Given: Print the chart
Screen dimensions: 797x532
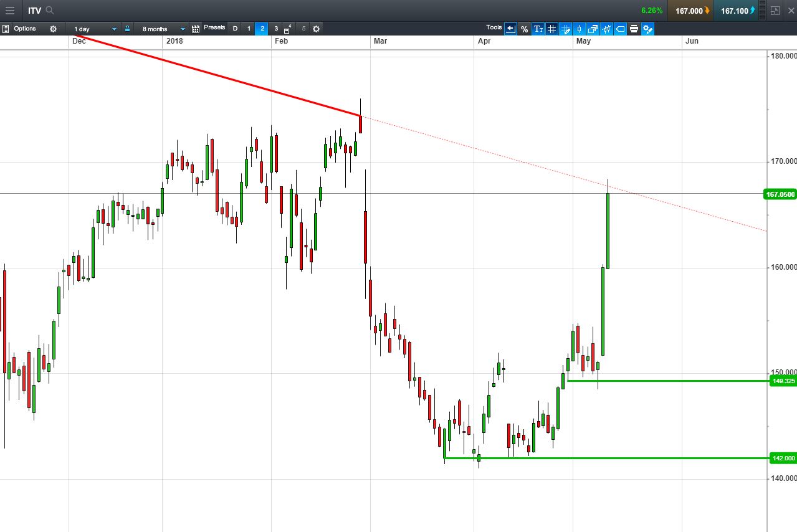Looking at the screenshot, I should (634, 29).
